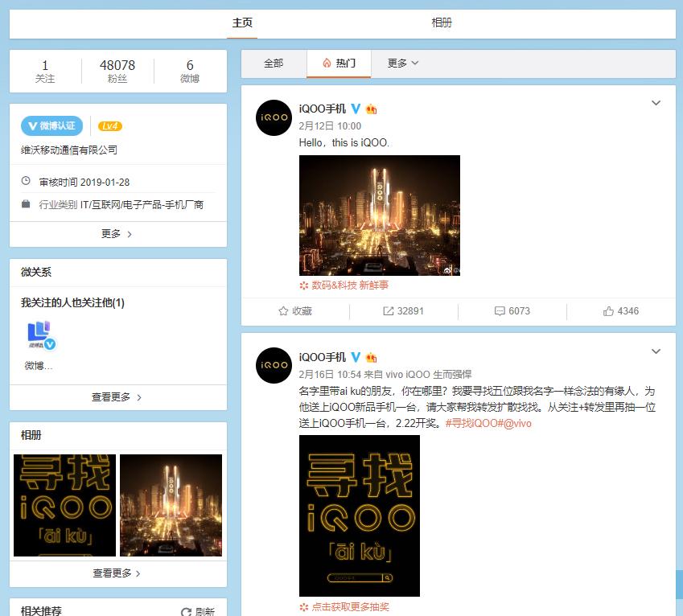
Task: Open the 寻找iQOO album thumbnail
Action: pyautogui.click(x=65, y=505)
